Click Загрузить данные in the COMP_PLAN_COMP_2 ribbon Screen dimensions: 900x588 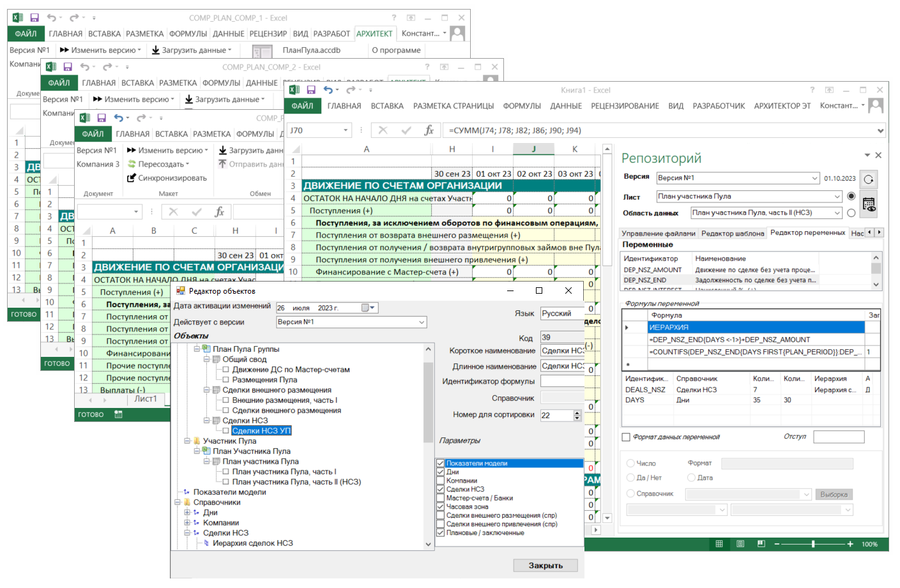[x=224, y=99]
